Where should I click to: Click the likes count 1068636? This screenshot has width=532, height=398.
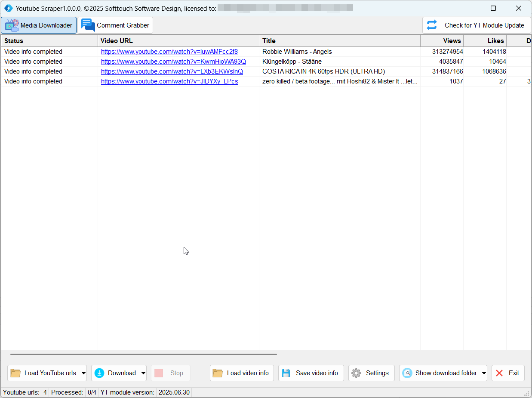(494, 71)
